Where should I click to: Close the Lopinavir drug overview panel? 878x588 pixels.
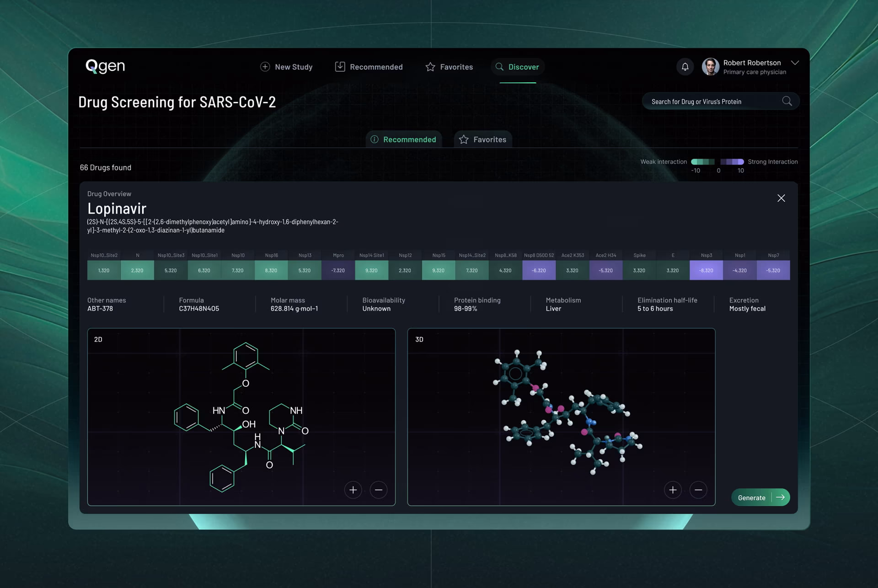pyautogui.click(x=781, y=198)
